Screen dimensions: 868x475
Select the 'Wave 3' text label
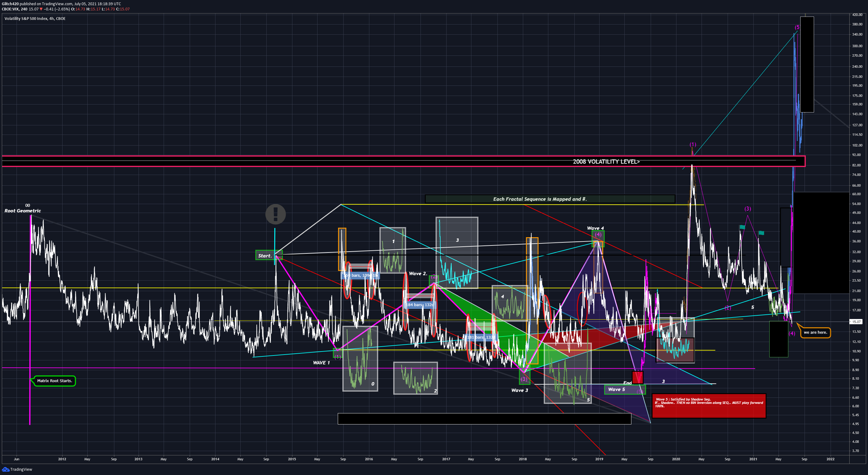pos(520,390)
